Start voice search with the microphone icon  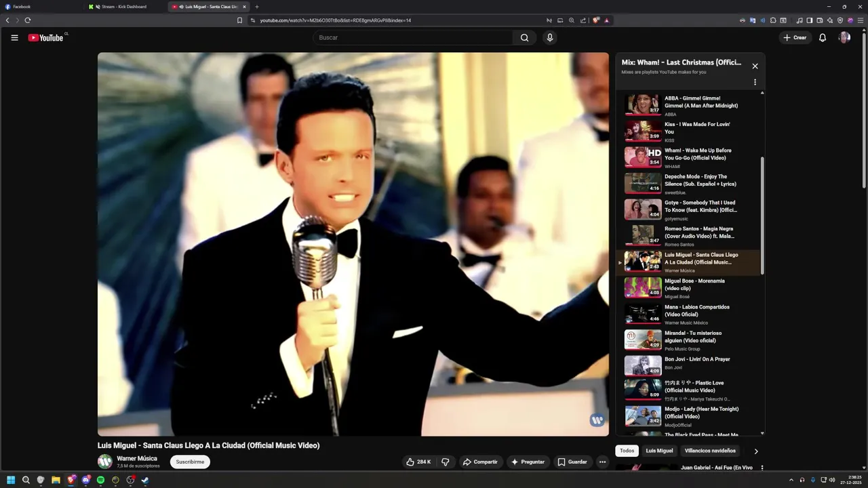[550, 38]
